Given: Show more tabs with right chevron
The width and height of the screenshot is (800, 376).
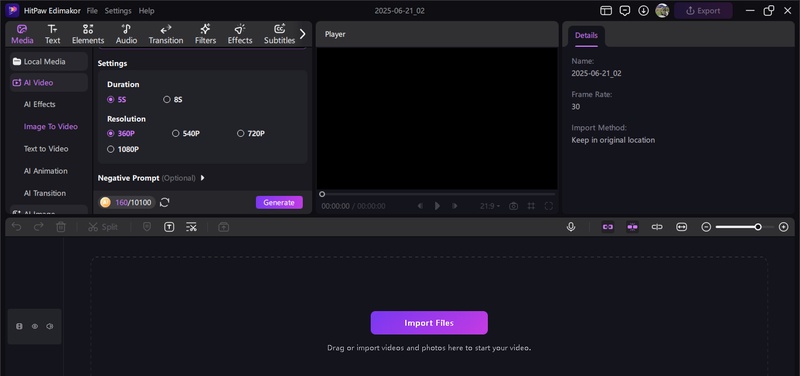Looking at the screenshot, I should point(303,34).
